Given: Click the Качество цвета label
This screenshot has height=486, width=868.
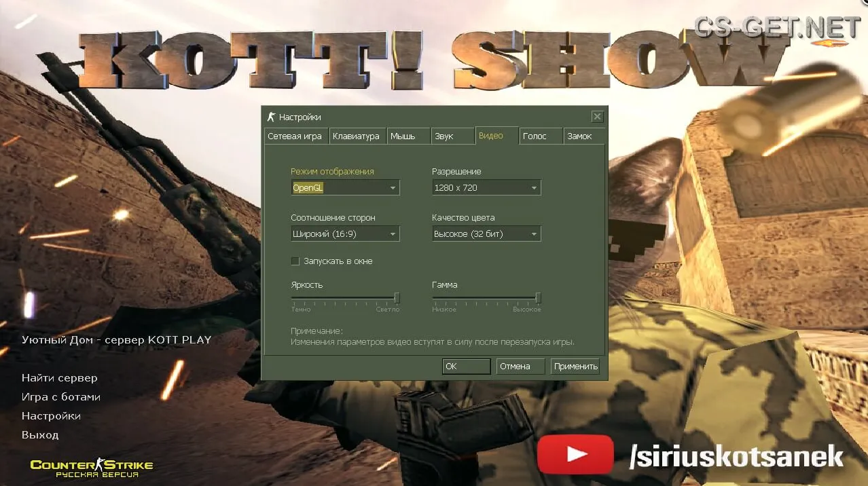Looking at the screenshot, I should click(x=463, y=218).
